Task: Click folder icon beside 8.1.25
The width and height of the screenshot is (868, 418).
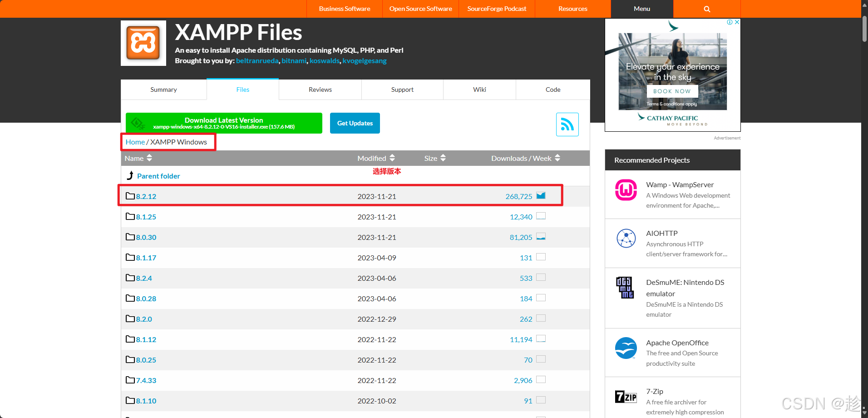Action: point(130,216)
